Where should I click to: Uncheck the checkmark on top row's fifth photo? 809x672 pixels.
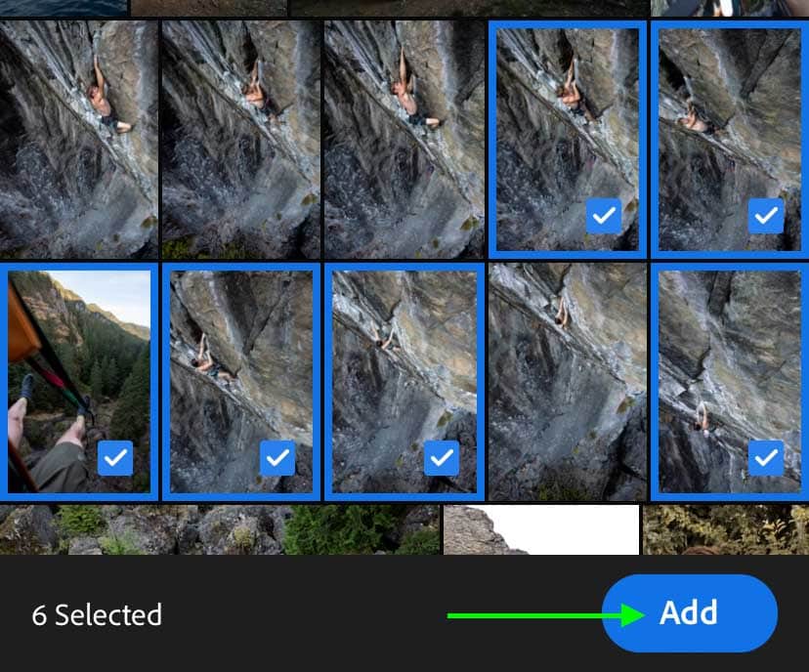tap(766, 216)
